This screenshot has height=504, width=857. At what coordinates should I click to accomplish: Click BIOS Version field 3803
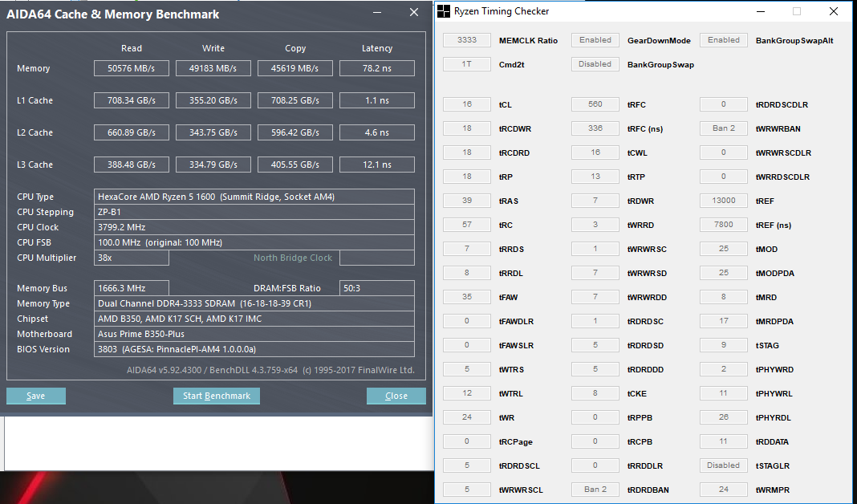point(254,349)
